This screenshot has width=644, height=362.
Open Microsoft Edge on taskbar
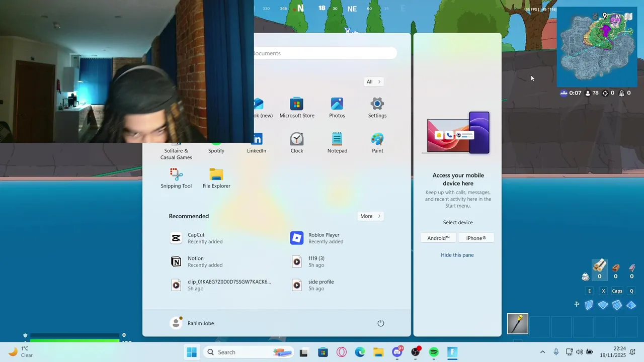click(x=360, y=352)
